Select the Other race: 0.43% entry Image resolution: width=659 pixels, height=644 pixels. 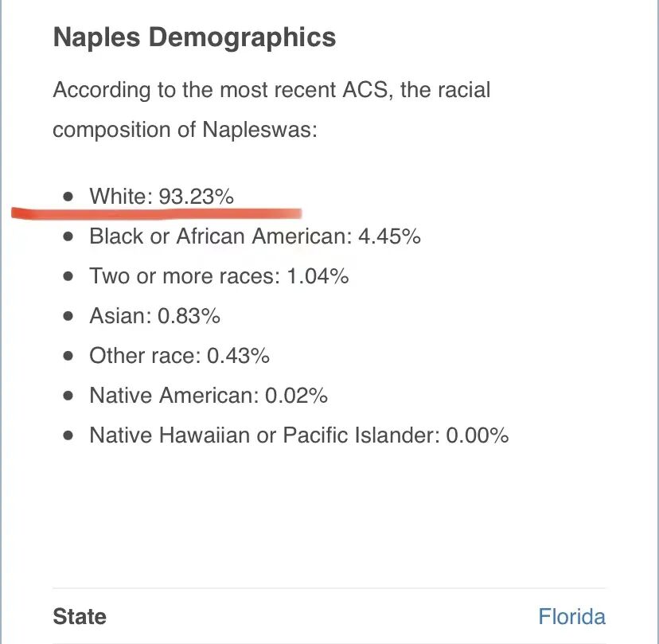point(179,355)
